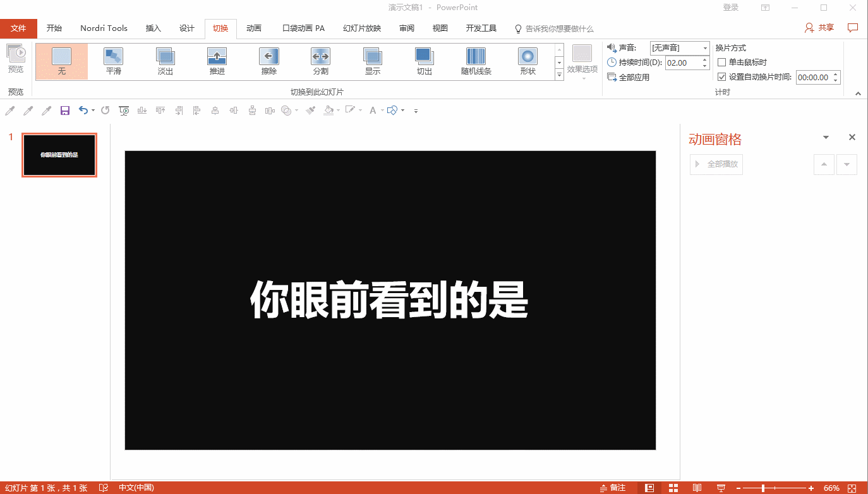Go to the 幻灯片放映 tab
This screenshot has height=494, width=868.
(362, 28)
